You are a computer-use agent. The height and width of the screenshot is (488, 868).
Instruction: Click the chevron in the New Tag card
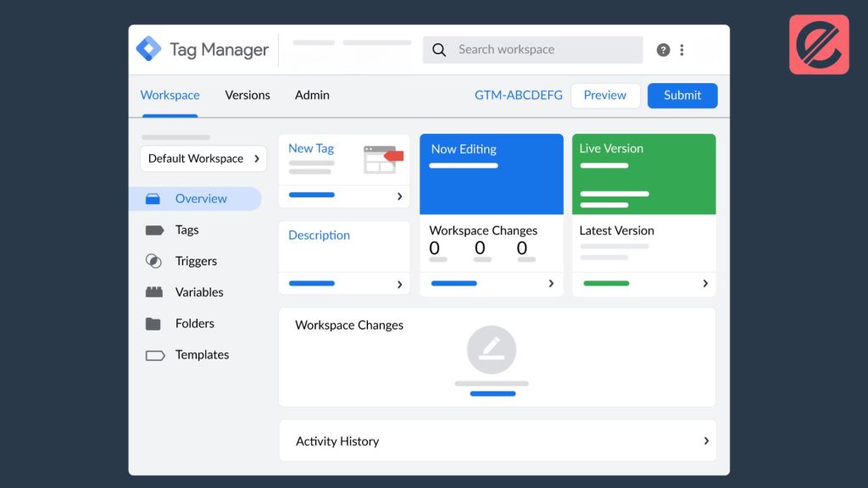pos(399,197)
